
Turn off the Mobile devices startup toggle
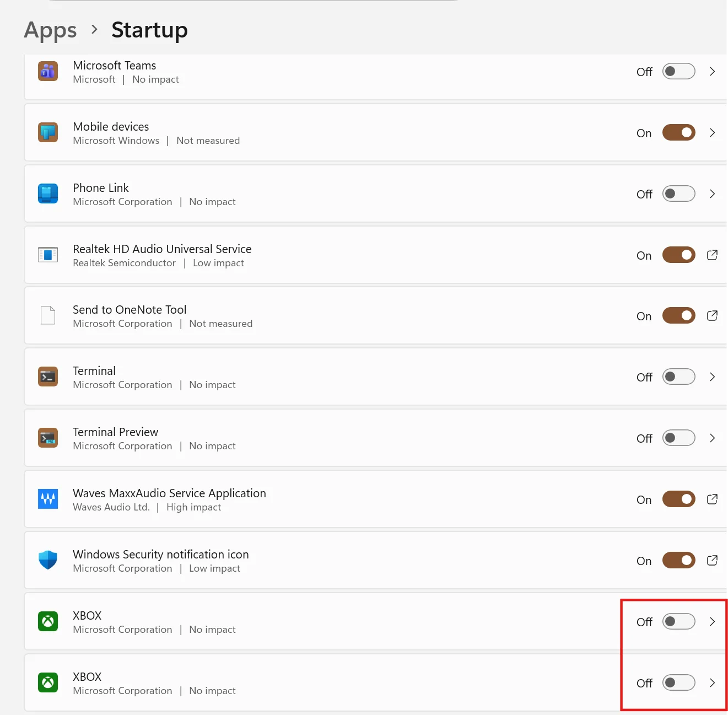tap(679, 133)
